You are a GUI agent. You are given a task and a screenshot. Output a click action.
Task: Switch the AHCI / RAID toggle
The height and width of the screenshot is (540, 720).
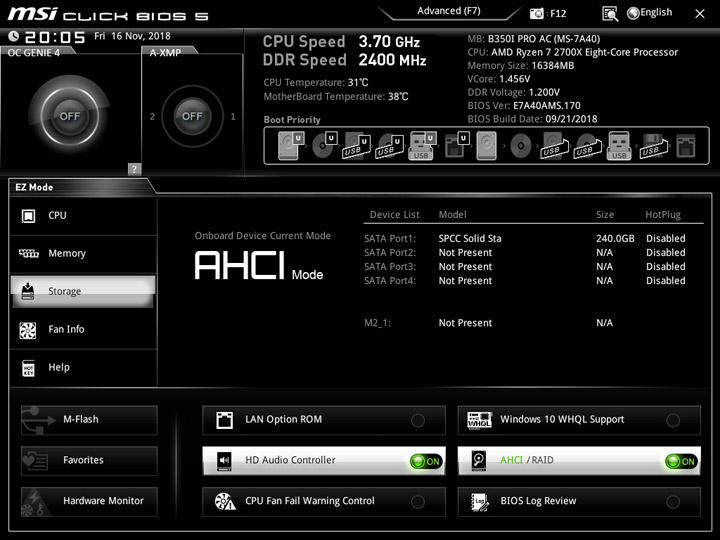tap(579, 461)
